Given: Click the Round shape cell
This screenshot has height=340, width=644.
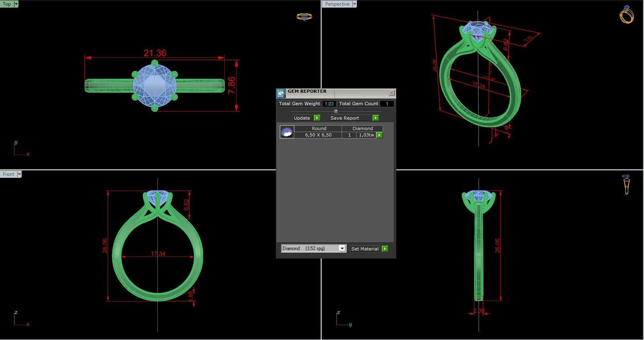Looking at the screenshot, I should [319, 128].
